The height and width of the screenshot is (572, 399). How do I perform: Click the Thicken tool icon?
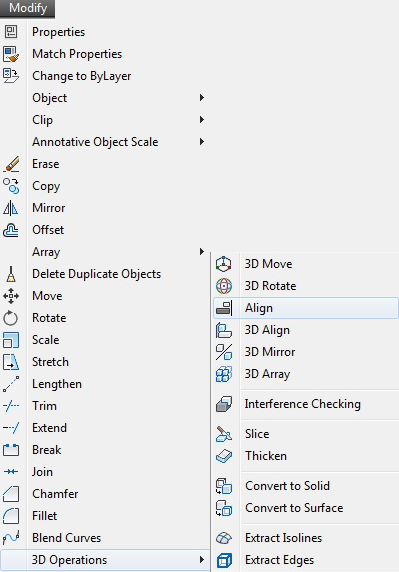(224, 456)
